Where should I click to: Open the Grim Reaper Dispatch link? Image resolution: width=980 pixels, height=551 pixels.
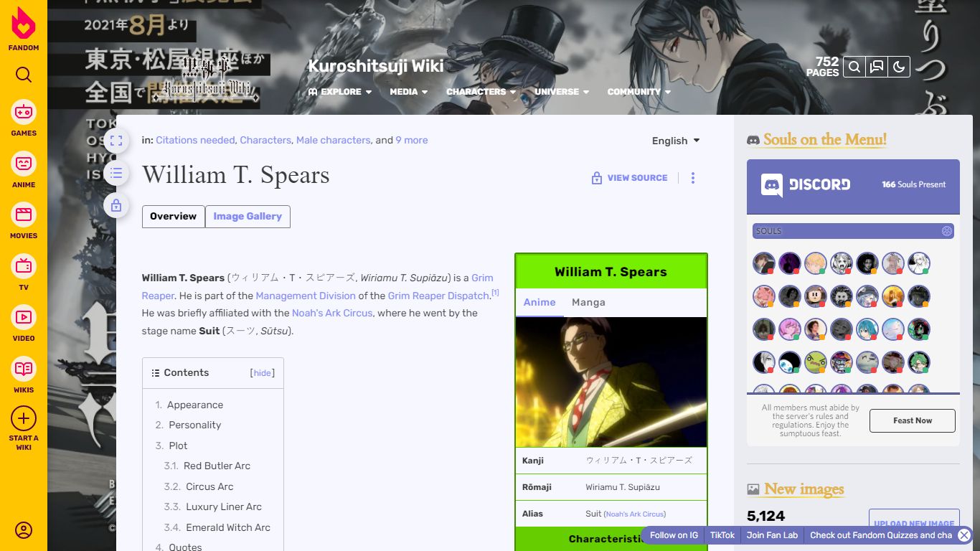point(439,296)
